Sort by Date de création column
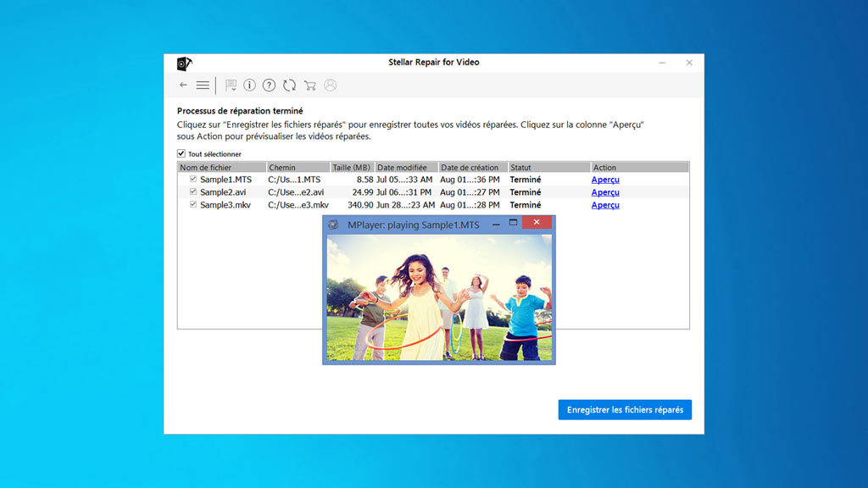Image resolution: width=868 pixels, height=488 pixels. 473,167
